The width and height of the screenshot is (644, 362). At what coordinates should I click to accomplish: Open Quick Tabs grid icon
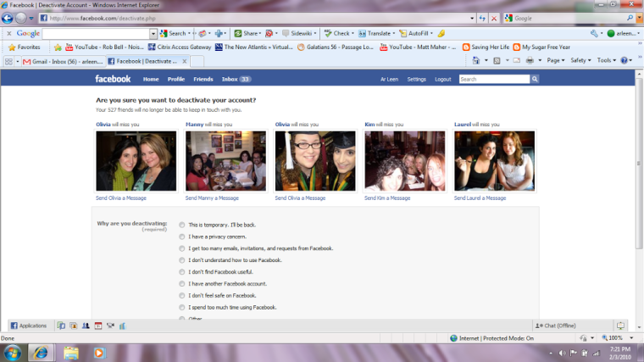pos(8,61)
